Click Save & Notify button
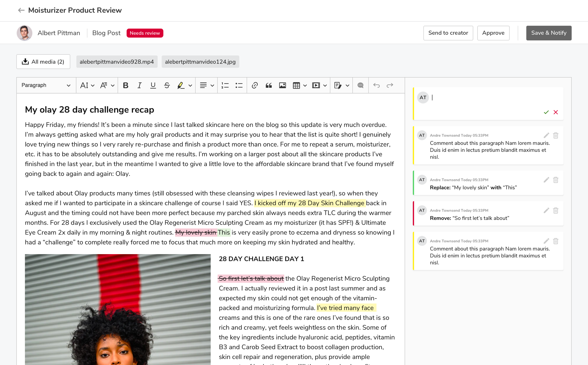 click(549, 33)
